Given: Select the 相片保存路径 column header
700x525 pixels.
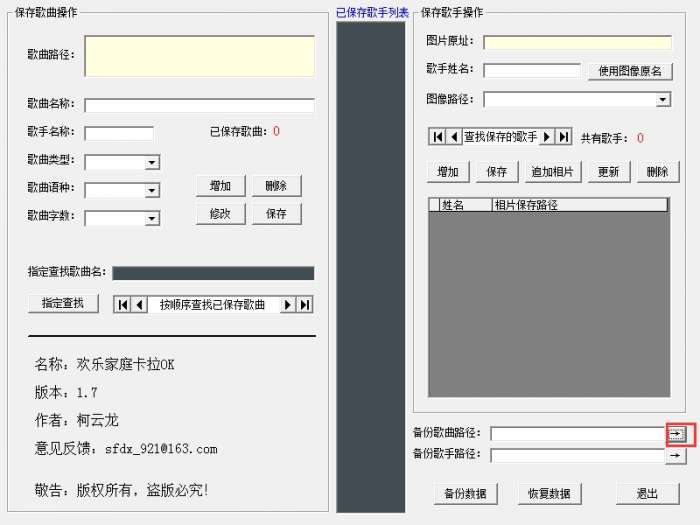Looking at the screenshot, I should (x=579, y=205).
